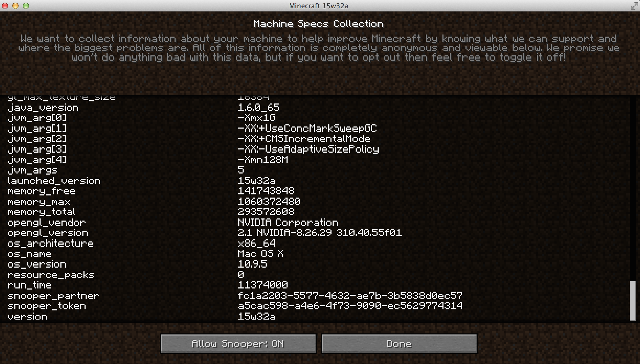640x364 pixels.
Task: Click the green zoom window button
Action: pyautogui.click(x=26, y=6)
